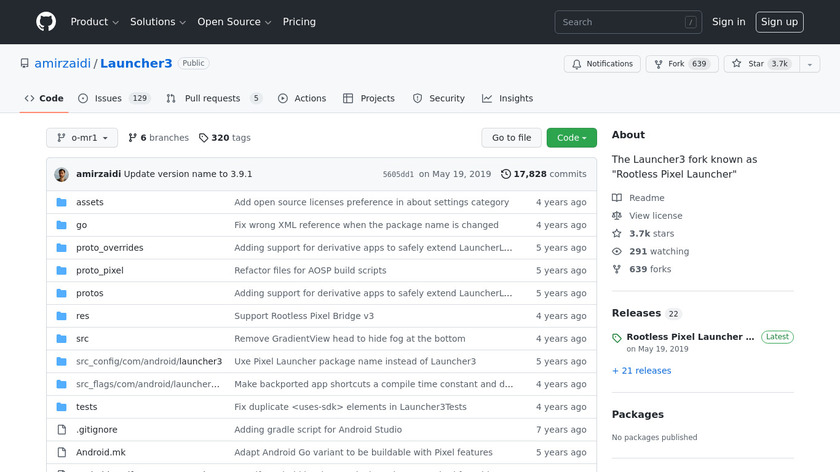Click amirzaidi's avatar thumbnail

[62, 174]
